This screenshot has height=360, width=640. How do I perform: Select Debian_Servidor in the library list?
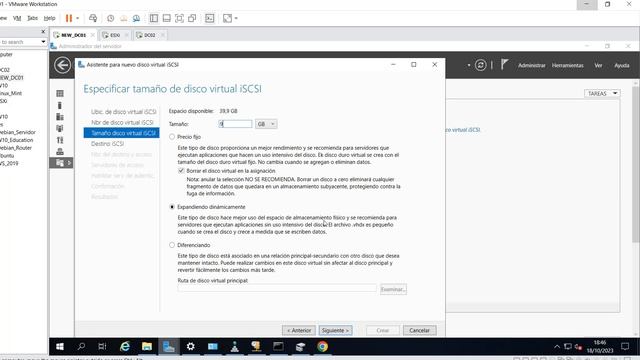pos(18,132)
